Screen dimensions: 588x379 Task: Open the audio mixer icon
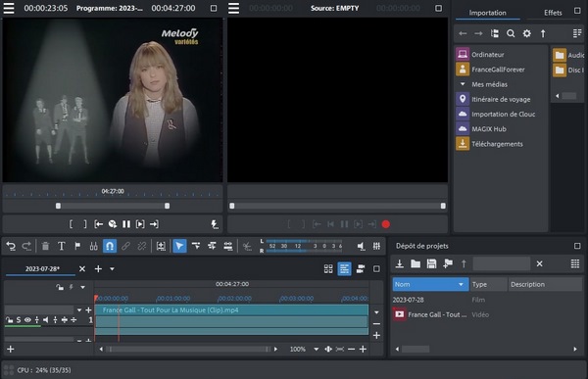point(376,246)
